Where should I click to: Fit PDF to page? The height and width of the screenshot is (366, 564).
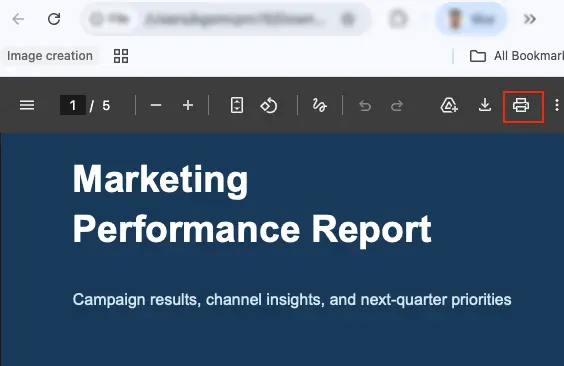click(x=237, y=105)
